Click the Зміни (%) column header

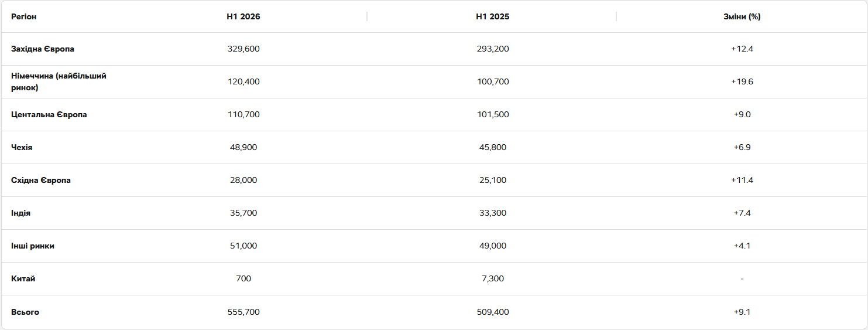pos(742,16)
